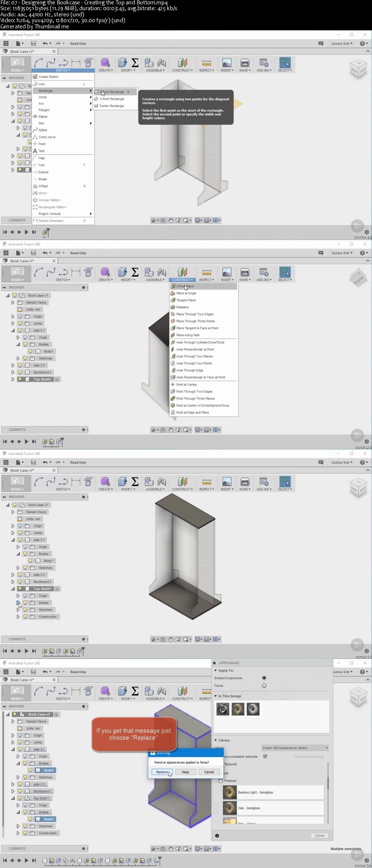Open the Rectangle submenu arrow
The width and height of the screenshot is (372, 868).
[90, 91]
